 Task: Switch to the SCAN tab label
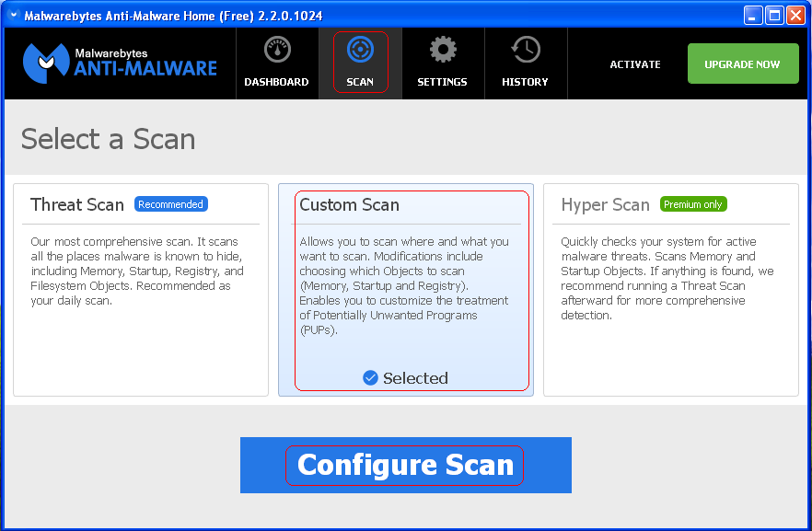(x=360, y=82)
